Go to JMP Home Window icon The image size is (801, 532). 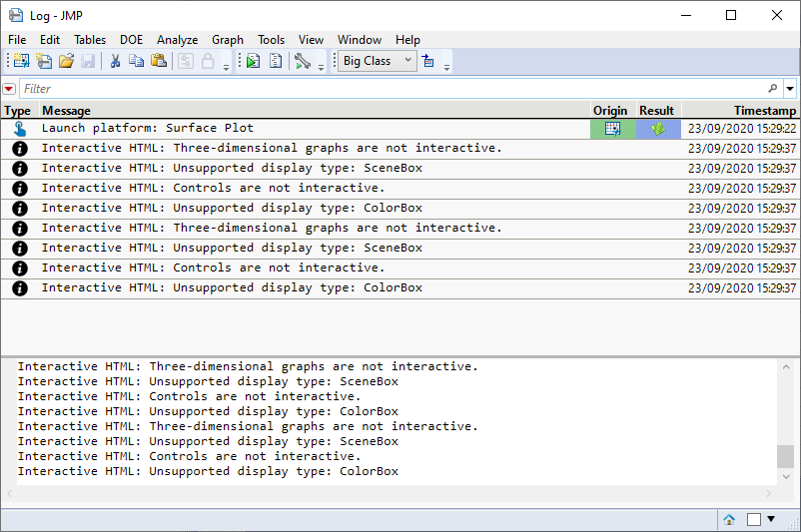click(729, 519)
